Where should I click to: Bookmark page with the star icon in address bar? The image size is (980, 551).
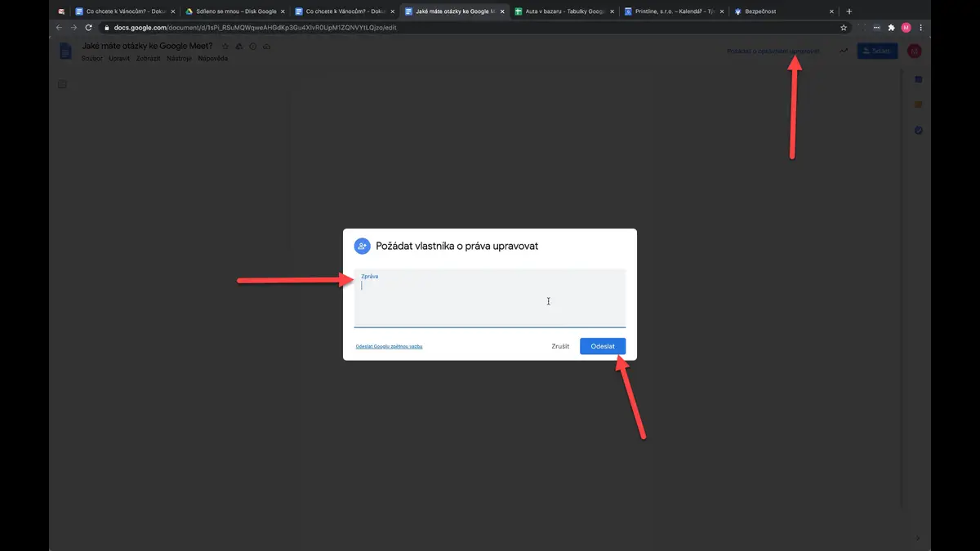pos(844,28)
